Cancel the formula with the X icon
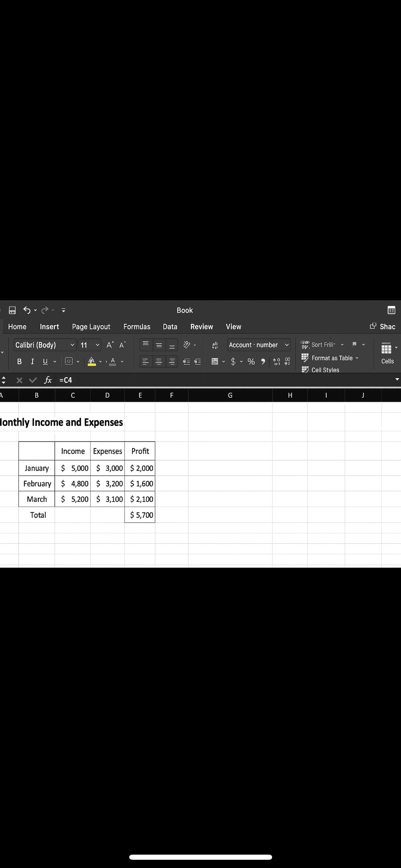Viewport: 401px width, 868px height. [x=19, y=380]
